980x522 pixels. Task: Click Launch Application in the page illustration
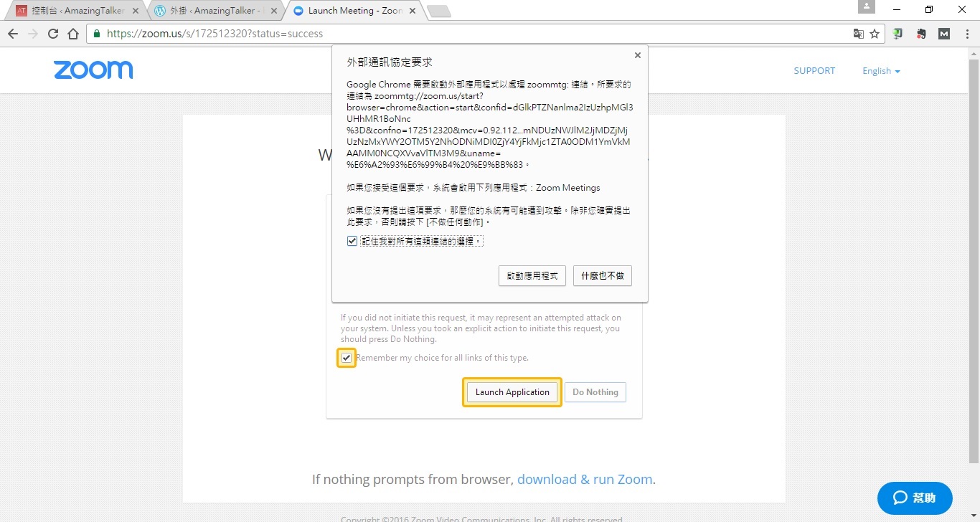coord(512,392)
